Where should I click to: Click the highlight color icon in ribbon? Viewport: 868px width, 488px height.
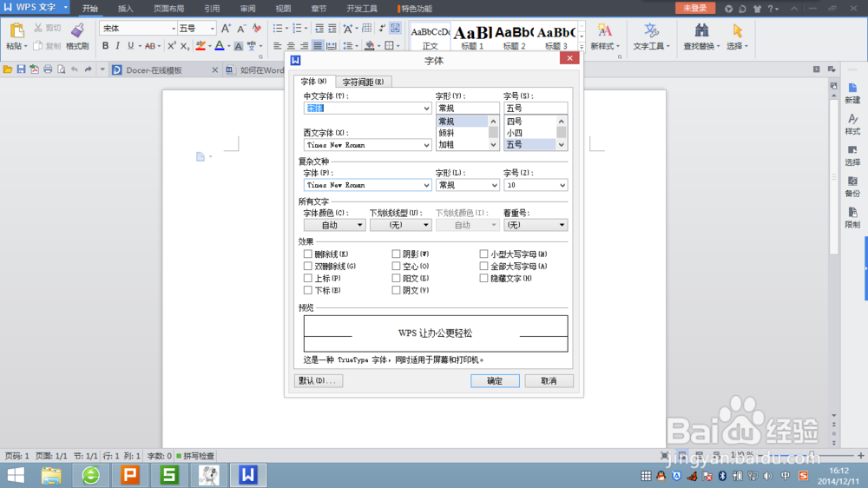201,46
